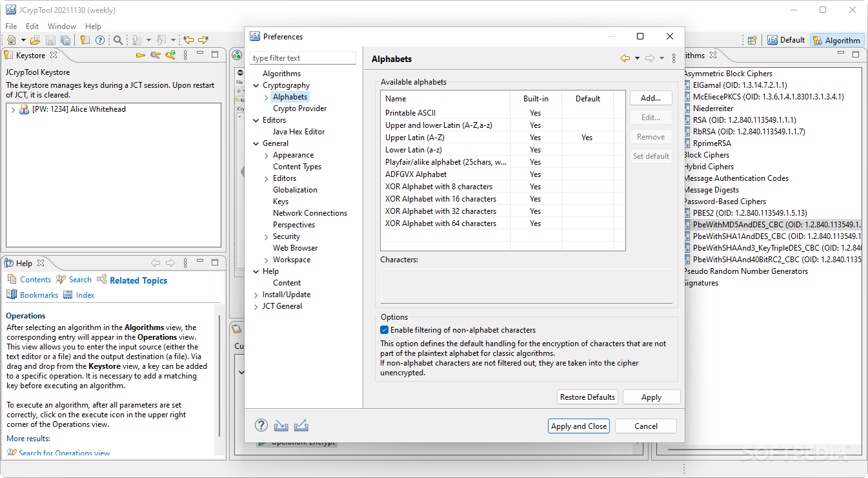Select PbeWithSHA1AndDES_CBC in Algorithms view
This screenshot has width=868, height=478.
777,236
